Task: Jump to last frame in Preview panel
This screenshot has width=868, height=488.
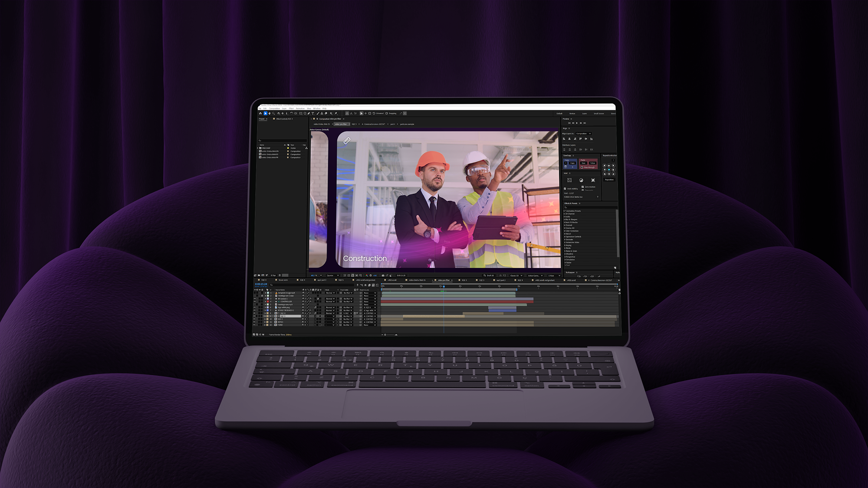Action: click(x=585, y=123)
